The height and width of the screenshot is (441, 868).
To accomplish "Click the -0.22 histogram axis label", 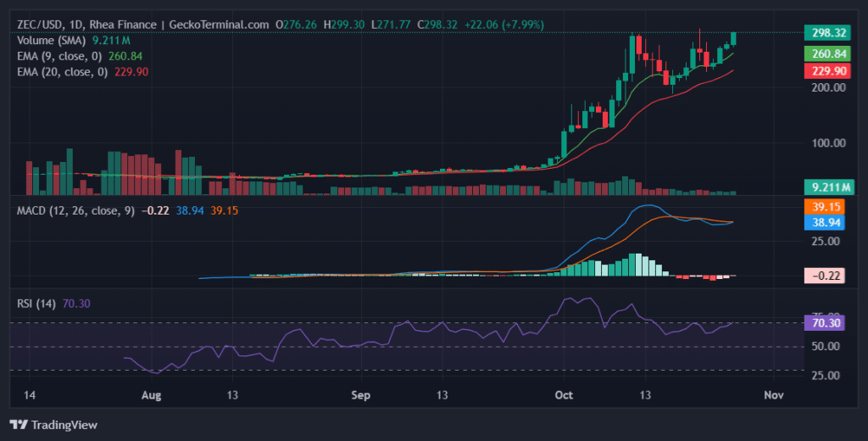I will point(824,276).
